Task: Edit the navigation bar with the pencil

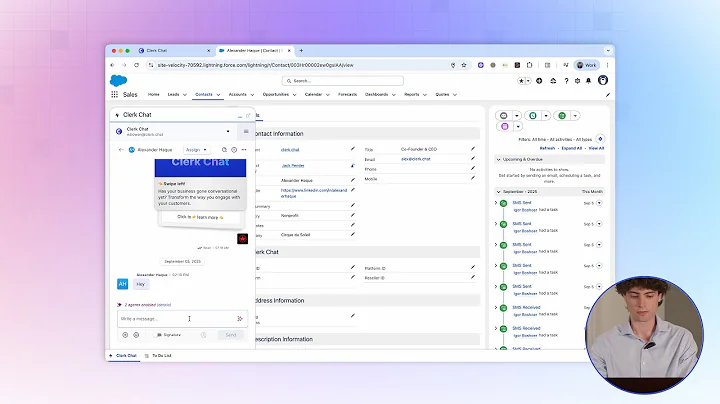Action: pos(608,95)
